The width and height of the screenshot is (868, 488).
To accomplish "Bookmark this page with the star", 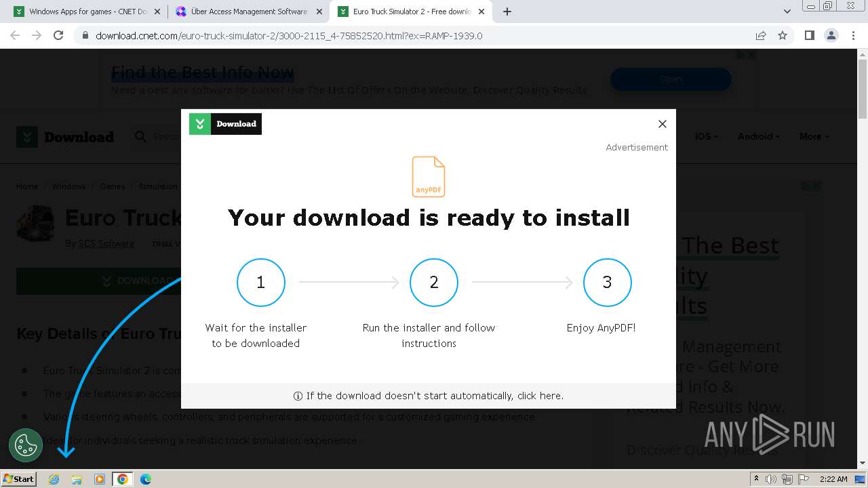I will click(783, 35).
